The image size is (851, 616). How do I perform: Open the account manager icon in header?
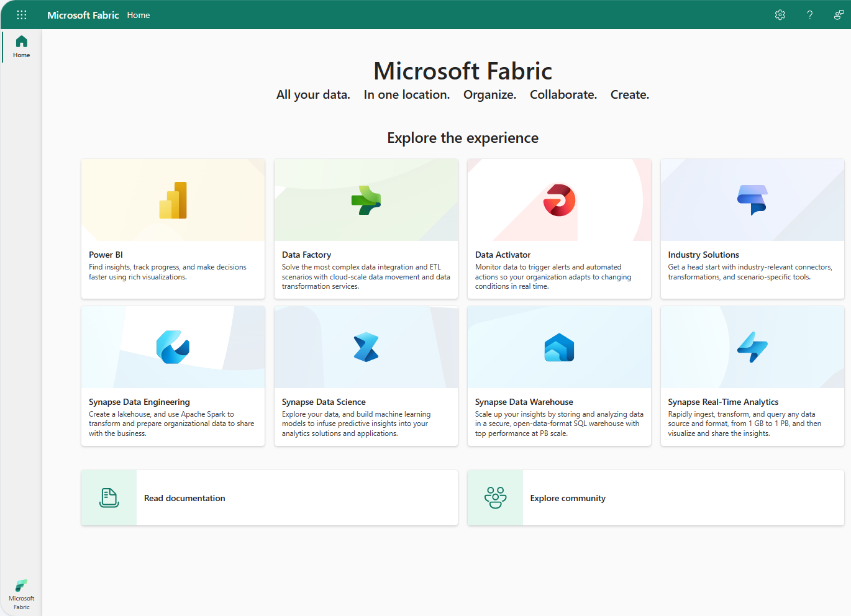839,15
